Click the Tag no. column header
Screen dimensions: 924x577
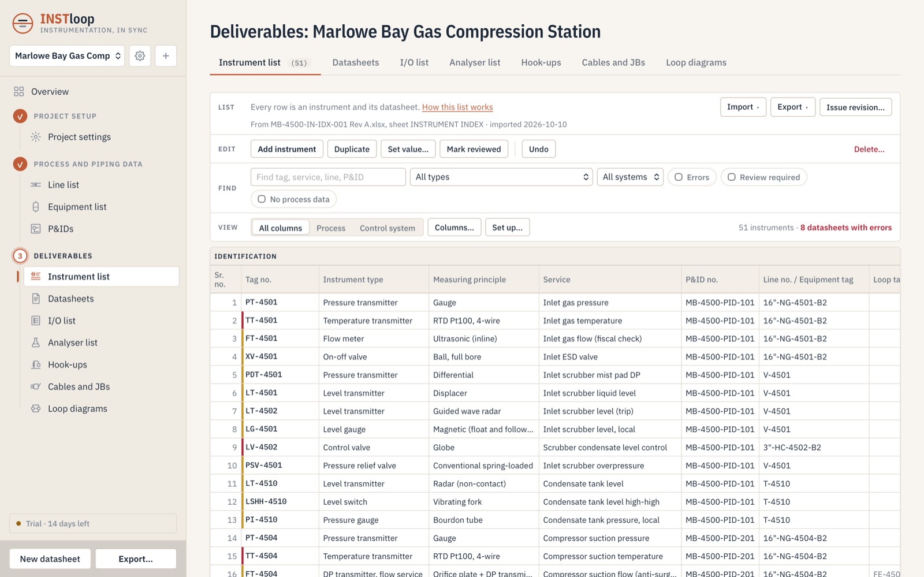click(280, 280)
